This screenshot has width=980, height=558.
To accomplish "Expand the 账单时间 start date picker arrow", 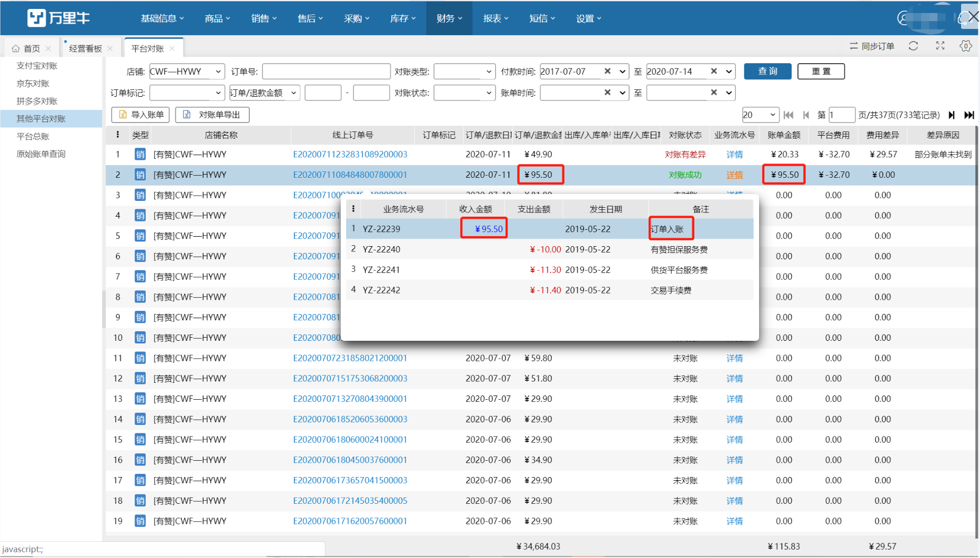I will [x=622, y=93].
